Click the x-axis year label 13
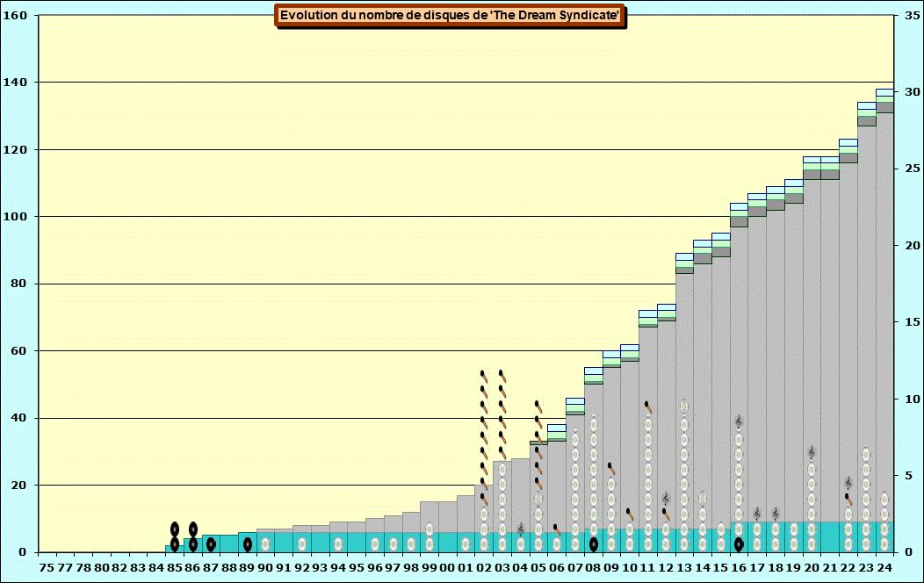This screenshot has height=583, width=924. (684, 568)
